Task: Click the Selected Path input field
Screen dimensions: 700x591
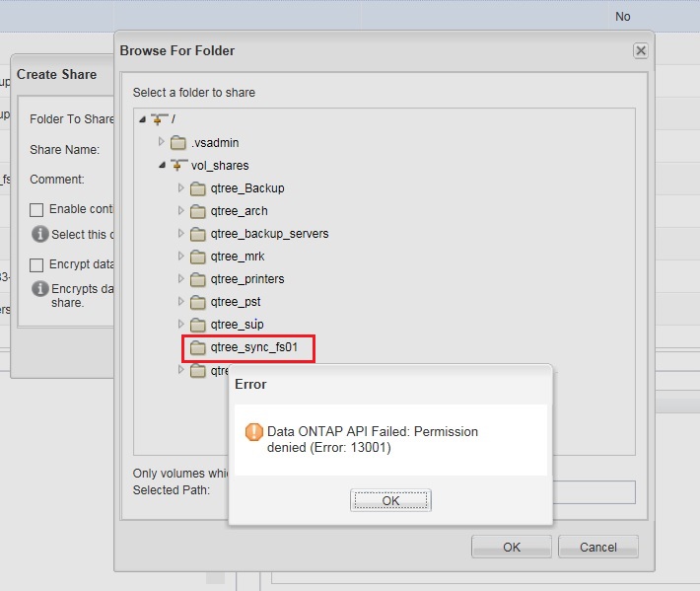Action: pos(592,490)
